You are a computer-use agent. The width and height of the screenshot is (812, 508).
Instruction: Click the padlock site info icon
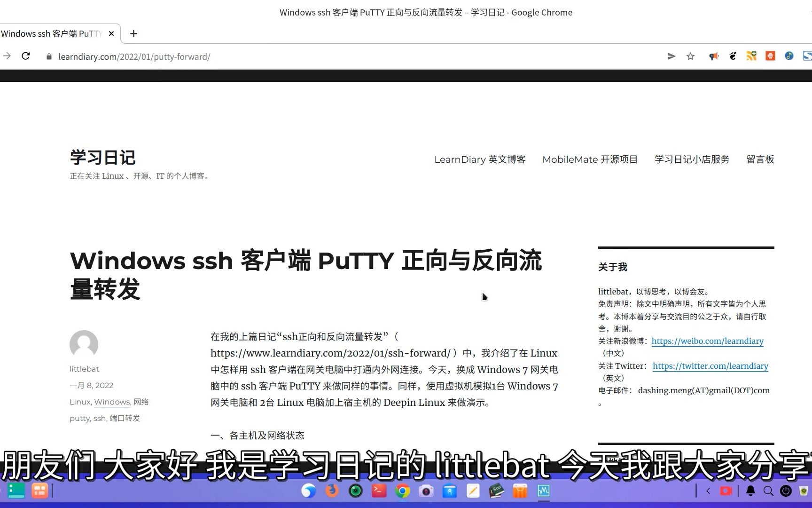click(49, 56)
